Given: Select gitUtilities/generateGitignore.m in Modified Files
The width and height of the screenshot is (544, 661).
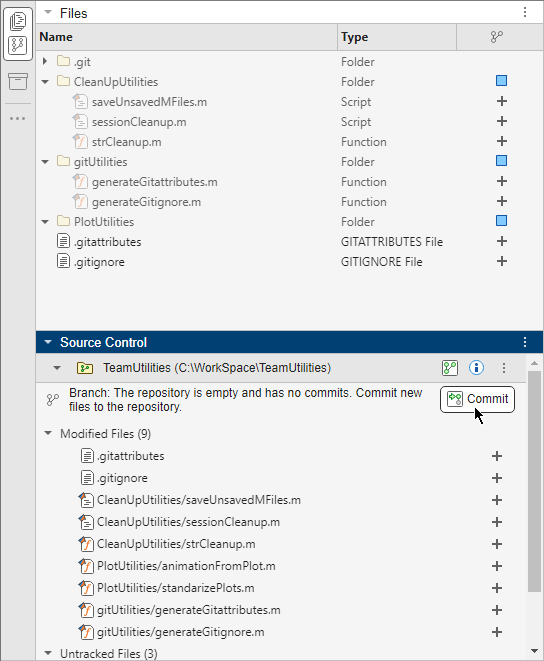Looking at the screenshot, I should click(180, 632).
